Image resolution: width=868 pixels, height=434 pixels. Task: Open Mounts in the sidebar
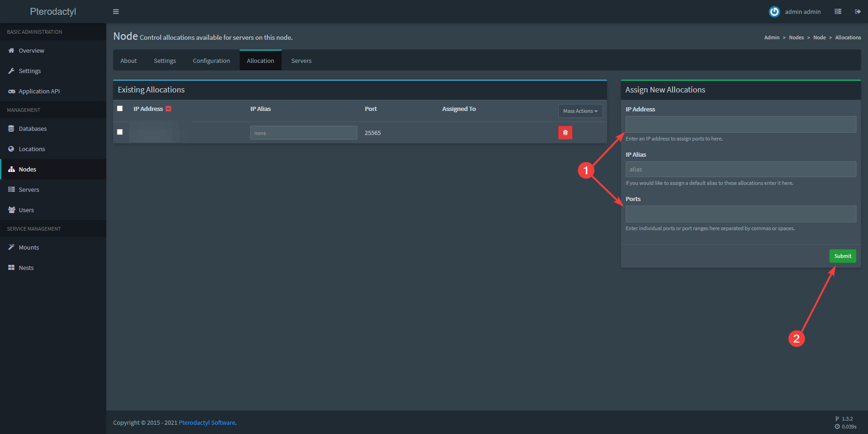pyautogui.click(x=53, y=247)
